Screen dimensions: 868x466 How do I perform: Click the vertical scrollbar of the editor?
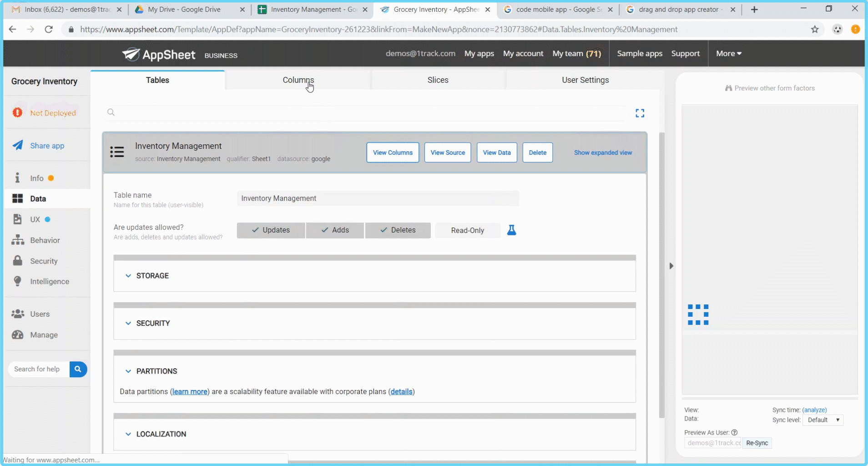pyautogui.click(x=661, y=275)
